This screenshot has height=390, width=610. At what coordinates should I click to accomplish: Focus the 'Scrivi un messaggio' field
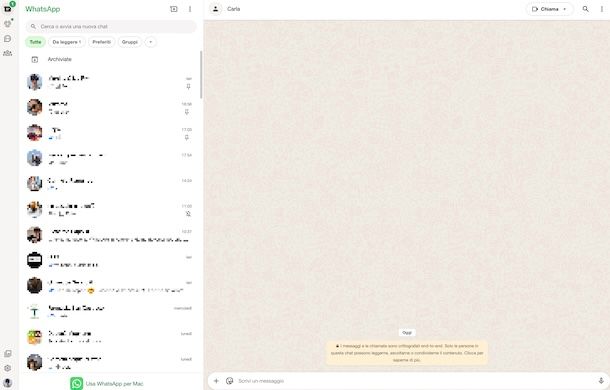[x=415, y=381]
